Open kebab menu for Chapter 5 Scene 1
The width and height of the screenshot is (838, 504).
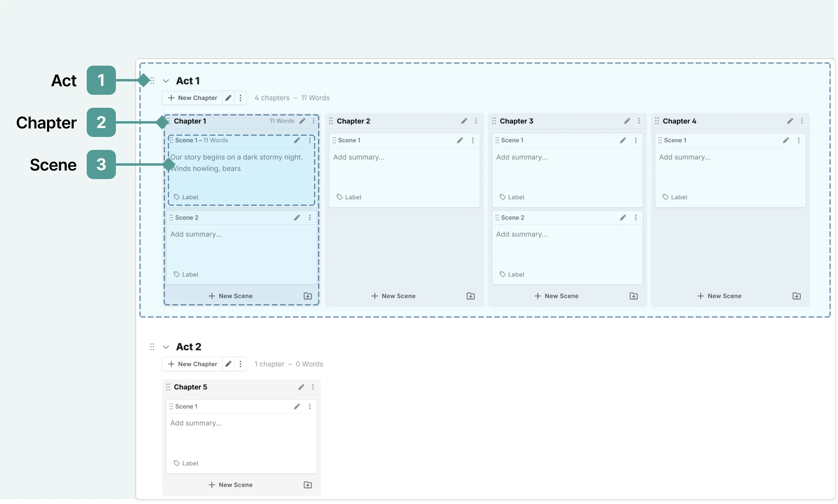310,406
